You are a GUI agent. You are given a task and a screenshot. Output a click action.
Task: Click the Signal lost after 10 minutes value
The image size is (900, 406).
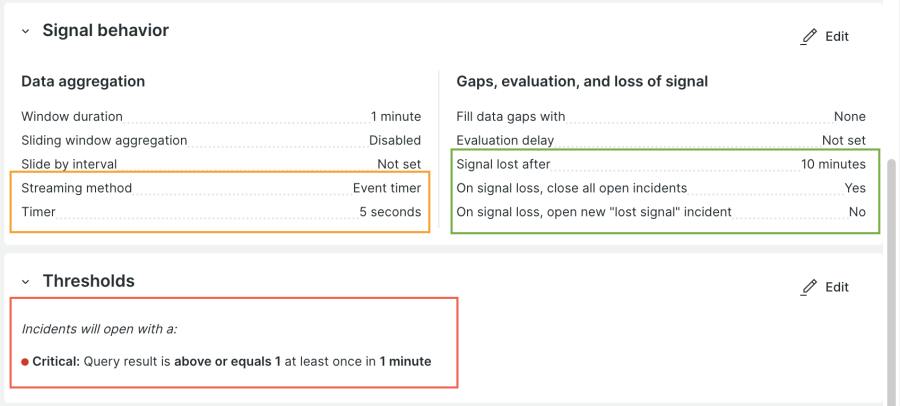[833, 164]
